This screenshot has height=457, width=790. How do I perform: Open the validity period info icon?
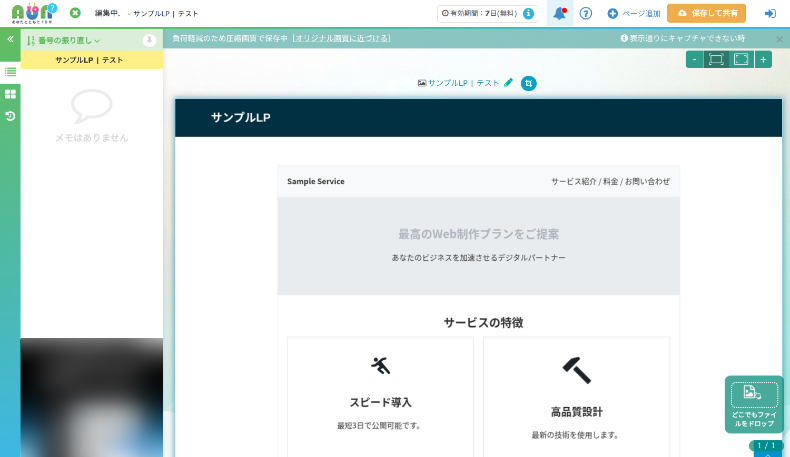(528, 14)
